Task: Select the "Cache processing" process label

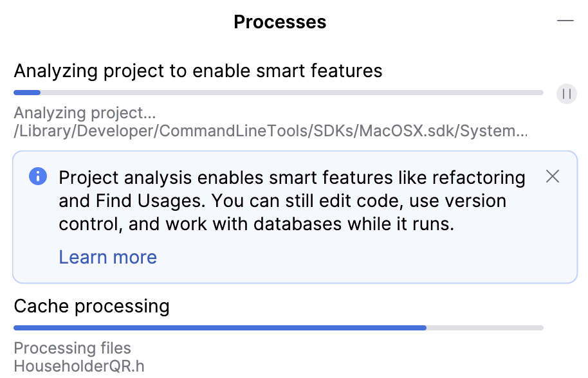Action: pyautogui.click(x=92, y=306)
